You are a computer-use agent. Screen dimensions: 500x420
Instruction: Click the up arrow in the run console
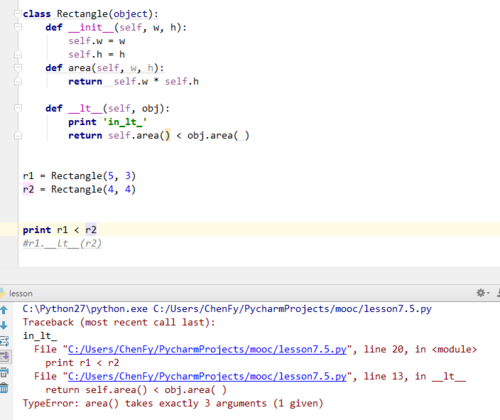click(x=4, y=310)
